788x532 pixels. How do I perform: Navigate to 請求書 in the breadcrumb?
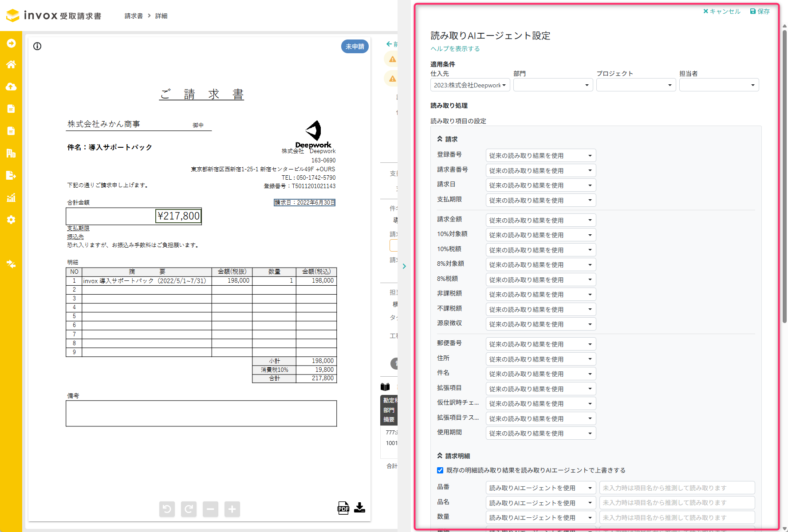[x=133, y=16]
